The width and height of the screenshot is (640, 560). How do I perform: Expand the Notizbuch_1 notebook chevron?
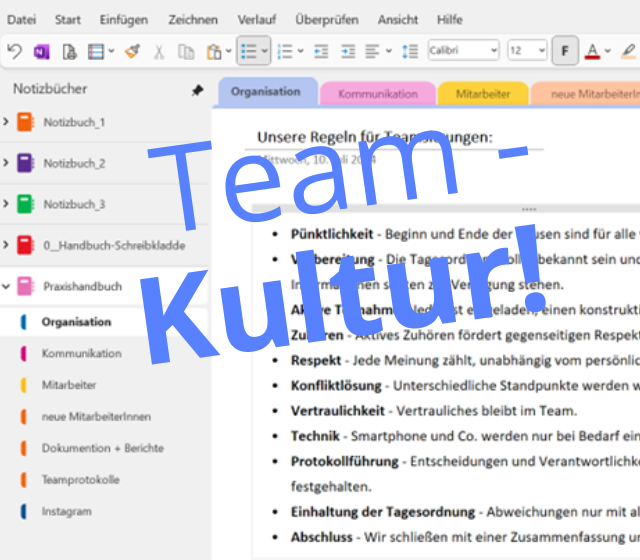click(x=6, y=122)
